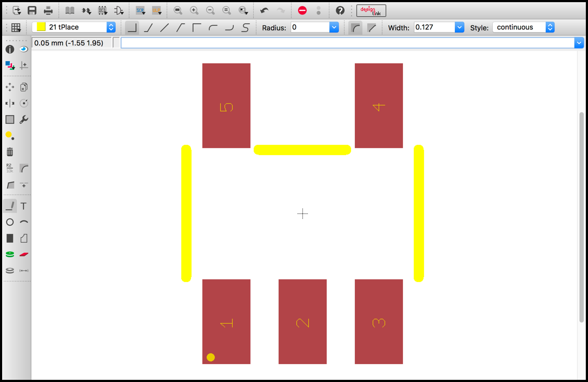Select free-angle straight bend style
588x382 pixels.
point(164,28)
